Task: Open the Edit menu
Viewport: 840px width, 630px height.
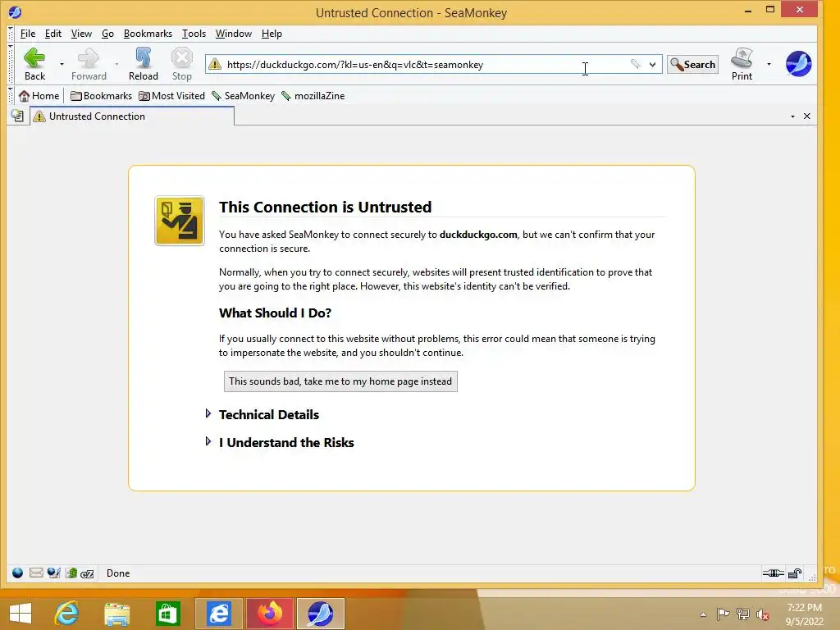Action: pyautogui.click(x=53, y=34)
